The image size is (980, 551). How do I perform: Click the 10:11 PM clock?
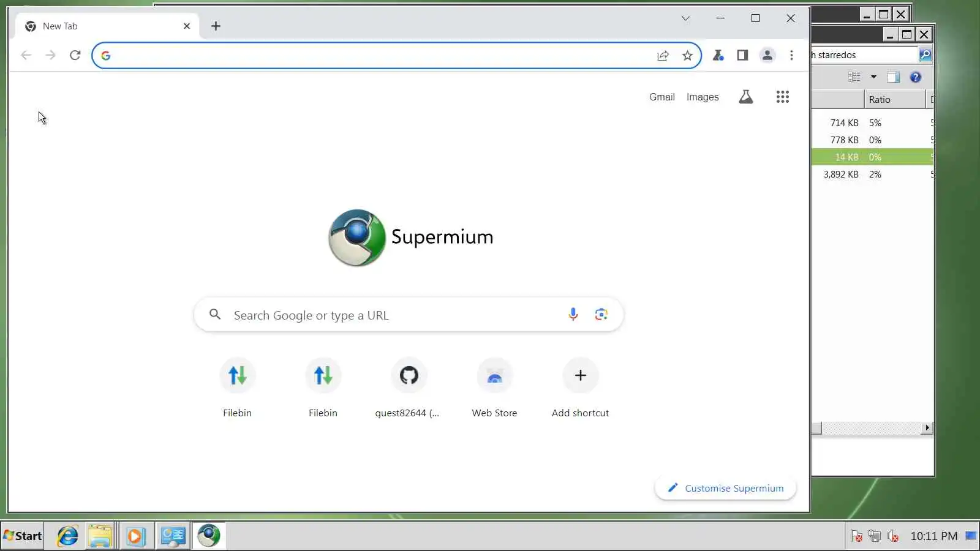933,536
